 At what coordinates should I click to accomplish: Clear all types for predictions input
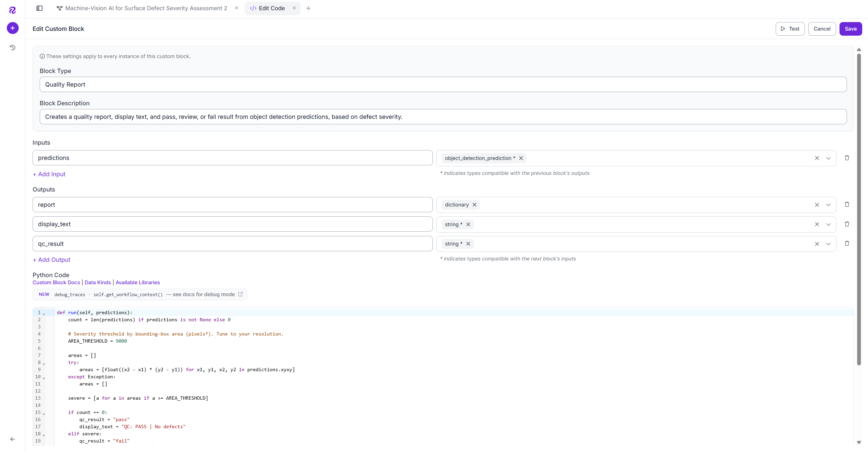pos(817,158)
